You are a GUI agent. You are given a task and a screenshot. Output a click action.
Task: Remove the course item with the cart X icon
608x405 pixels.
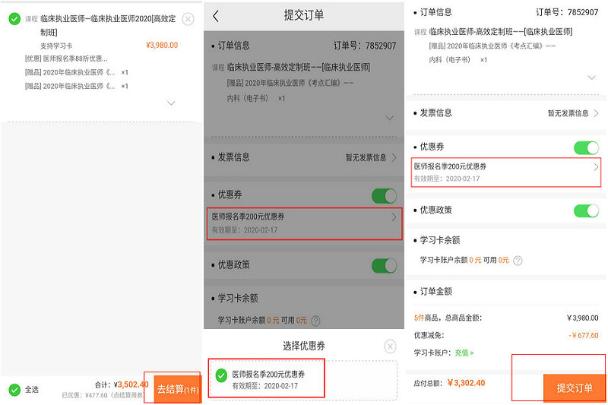188,19
